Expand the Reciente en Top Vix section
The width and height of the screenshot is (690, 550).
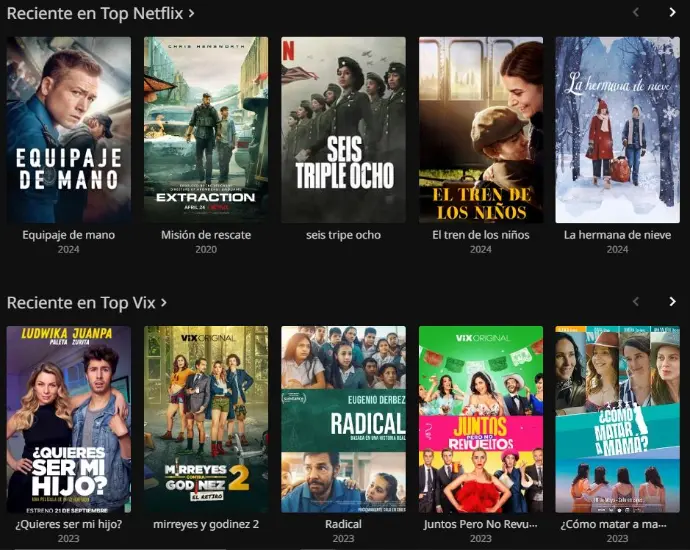[87, 303]
